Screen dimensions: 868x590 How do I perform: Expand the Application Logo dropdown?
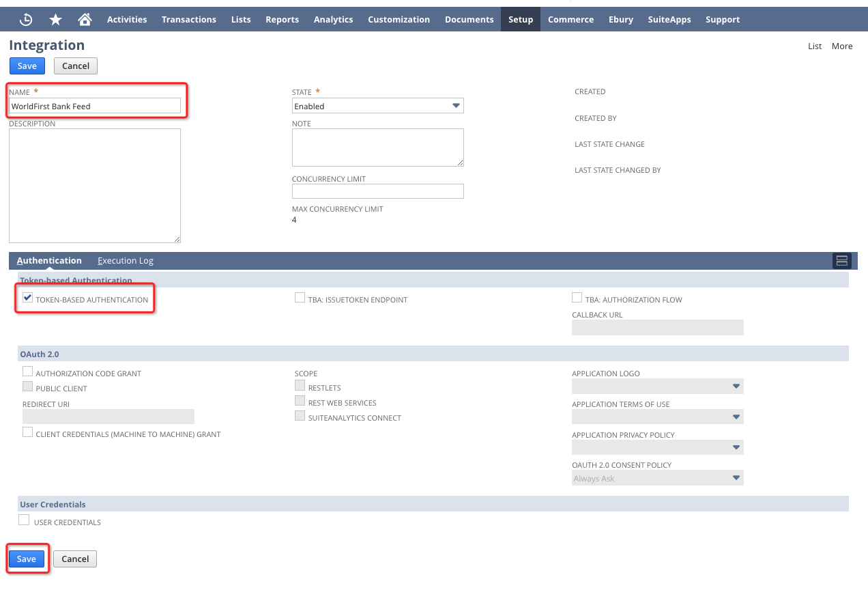point(657,387)
